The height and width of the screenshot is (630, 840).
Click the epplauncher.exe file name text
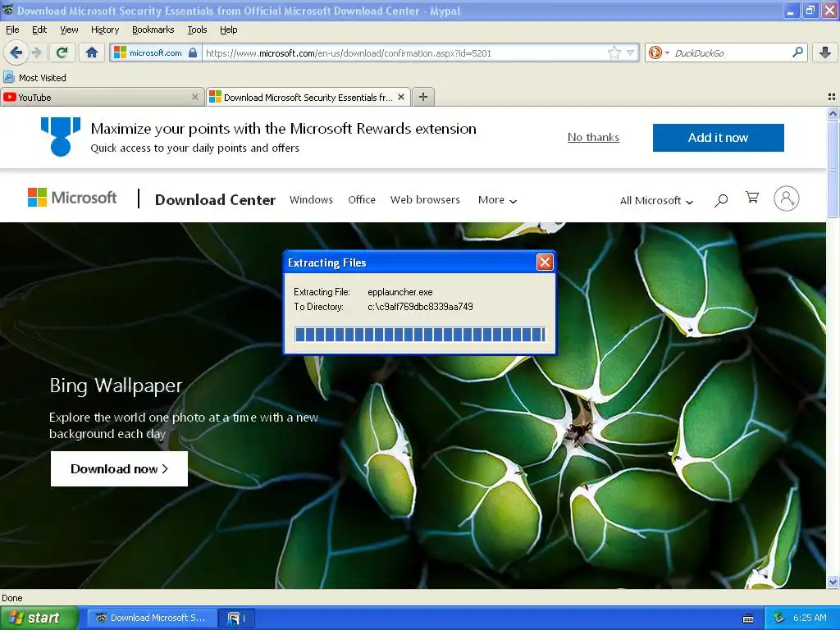pos(399,292)
